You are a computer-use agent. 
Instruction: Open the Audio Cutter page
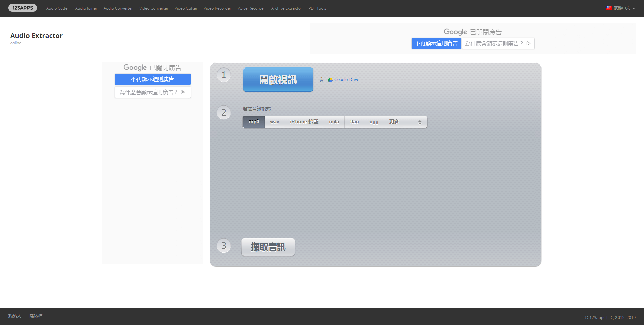click(58, 8)
